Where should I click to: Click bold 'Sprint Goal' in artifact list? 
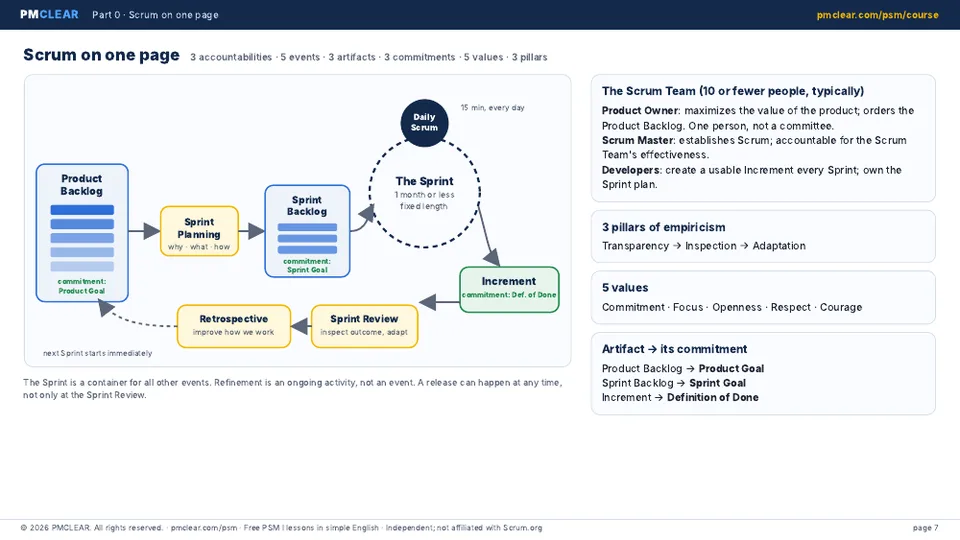tap(717, 383)
